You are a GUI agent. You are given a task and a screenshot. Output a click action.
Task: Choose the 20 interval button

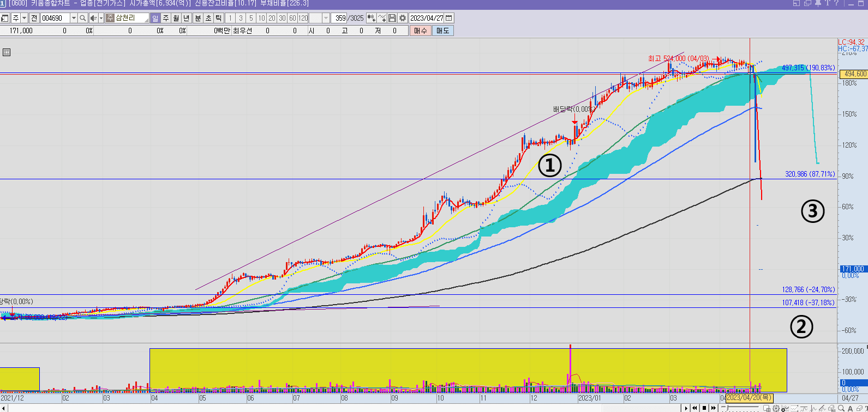click(x=272, y=18)
